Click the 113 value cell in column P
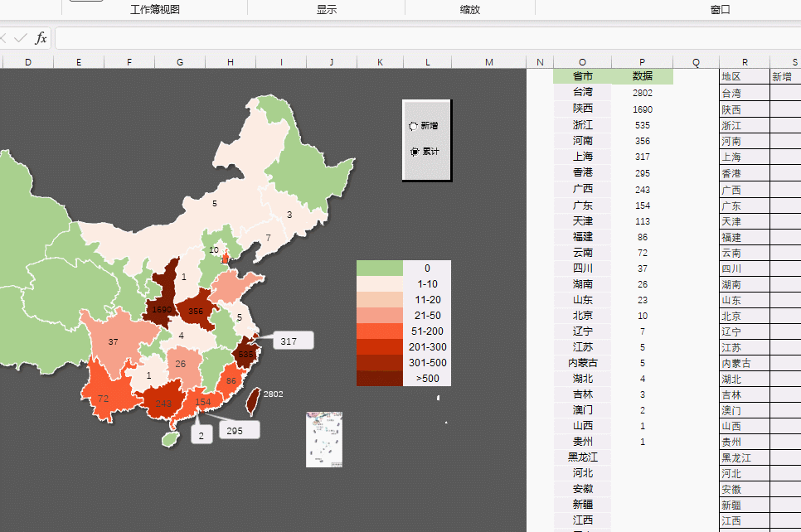This screenshot has height=532, width=801. (x=642, y=221)
